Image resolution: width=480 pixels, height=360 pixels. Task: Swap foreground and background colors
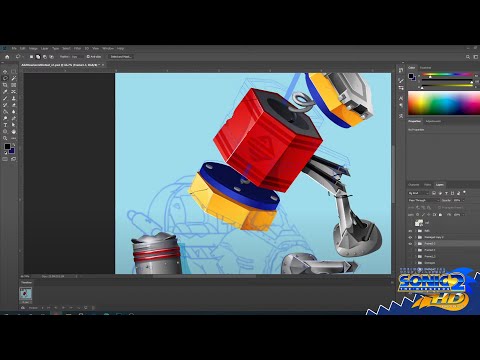(x=14, y=144)
